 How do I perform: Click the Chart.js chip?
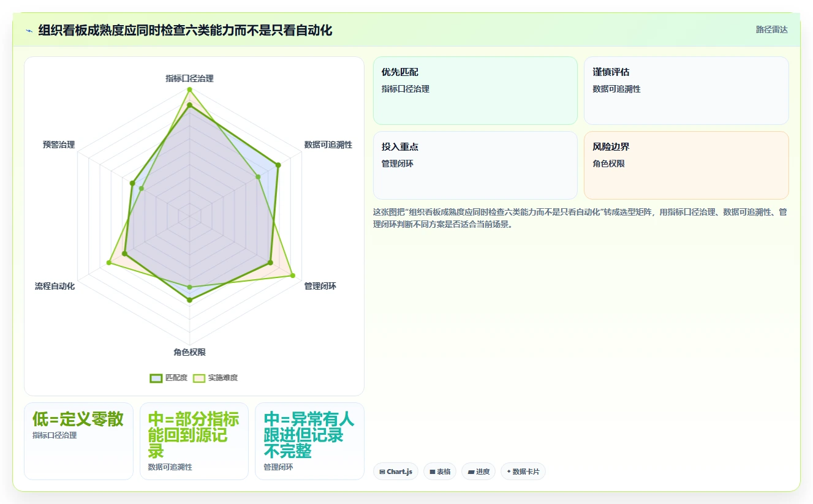(x=396, y=472)
